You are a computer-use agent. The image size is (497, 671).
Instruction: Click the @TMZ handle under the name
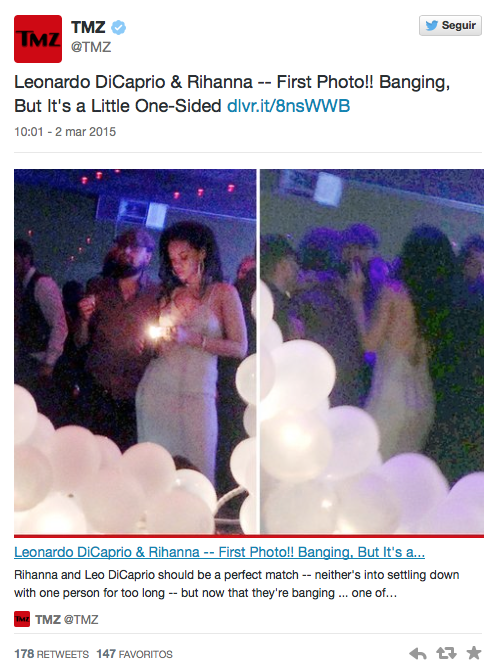[91, 47]
